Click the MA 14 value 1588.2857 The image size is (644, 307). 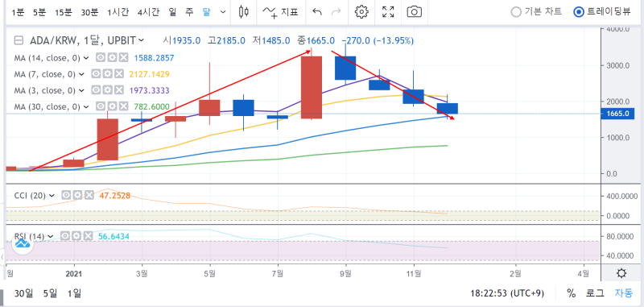pyautogui.click(x=154, y=58)
